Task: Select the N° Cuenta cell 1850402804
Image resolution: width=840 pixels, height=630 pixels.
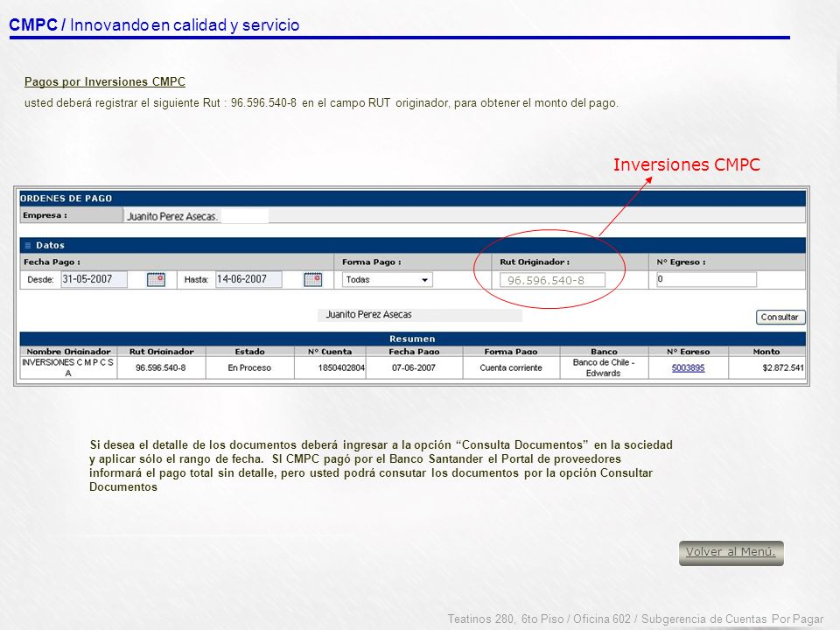Action: (330, 368)
